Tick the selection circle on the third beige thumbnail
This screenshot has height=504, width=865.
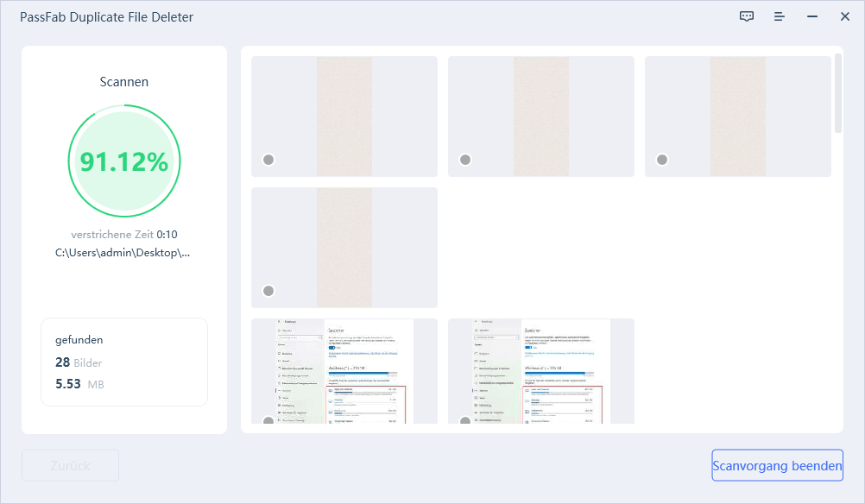[x=662, y=160]
